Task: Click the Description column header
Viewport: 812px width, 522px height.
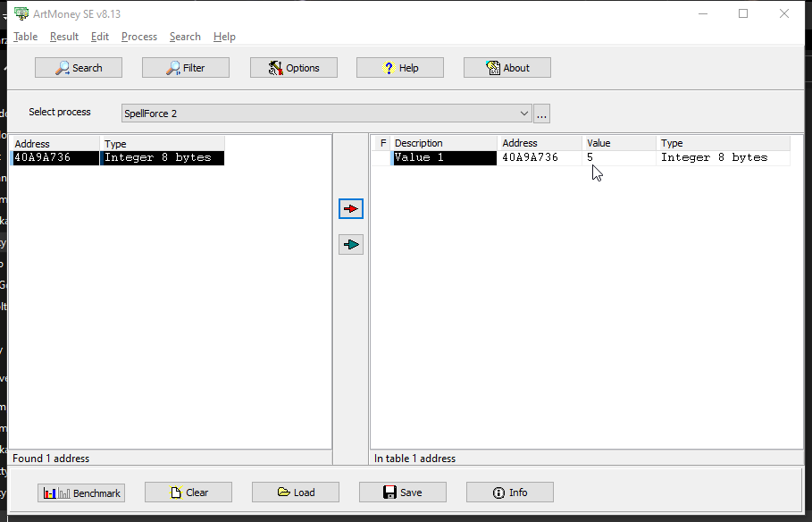Action: pyautogui.click(x=444, y=143)
